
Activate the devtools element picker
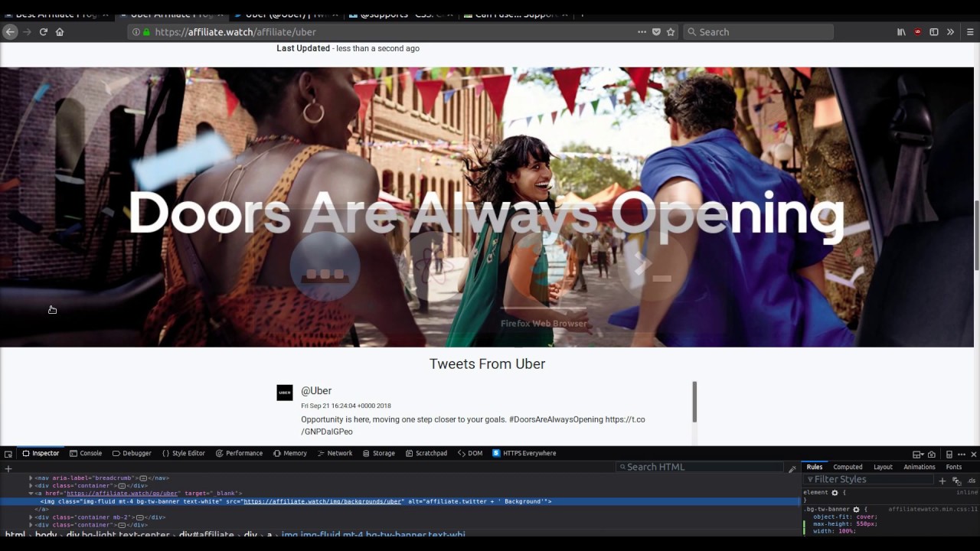[8, 454]
